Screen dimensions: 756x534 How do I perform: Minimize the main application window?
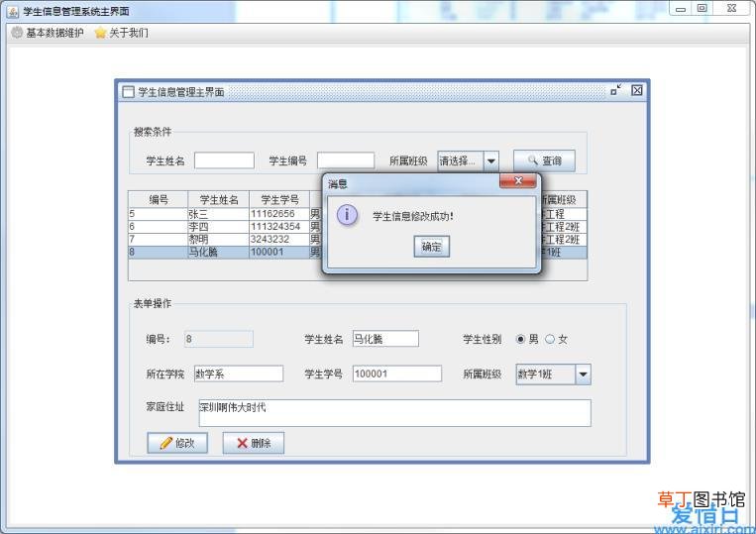click(x=681, y=8)
